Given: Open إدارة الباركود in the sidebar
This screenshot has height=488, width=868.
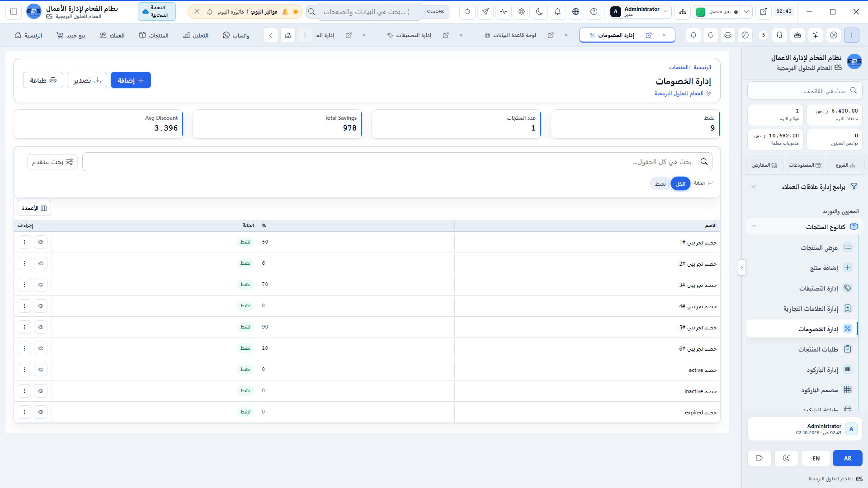Looking at the screenshot, I should [803, 370].
